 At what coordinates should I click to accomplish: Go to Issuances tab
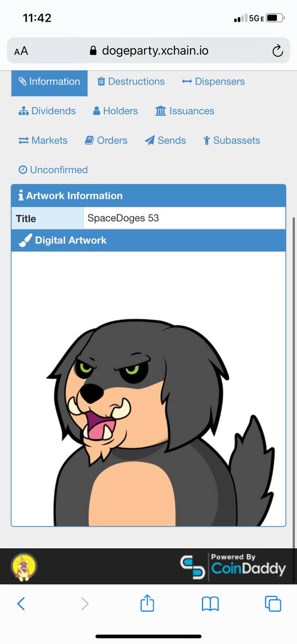point(184,111)
